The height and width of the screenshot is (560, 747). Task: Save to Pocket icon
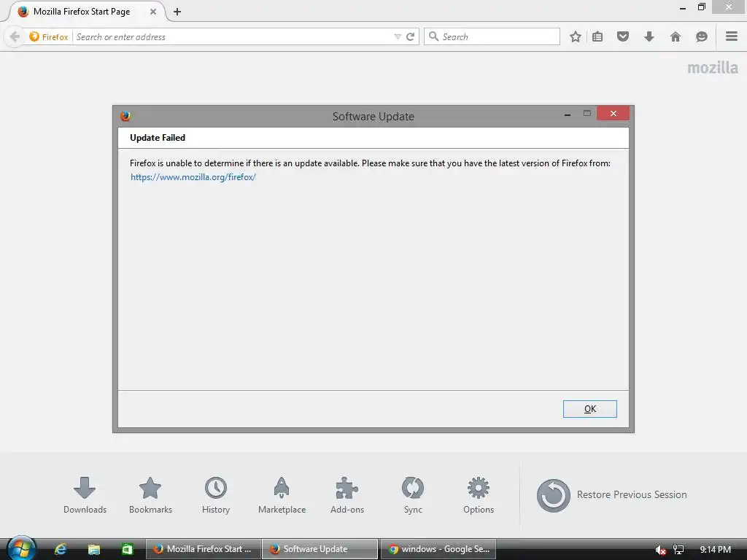click(623, 36)
